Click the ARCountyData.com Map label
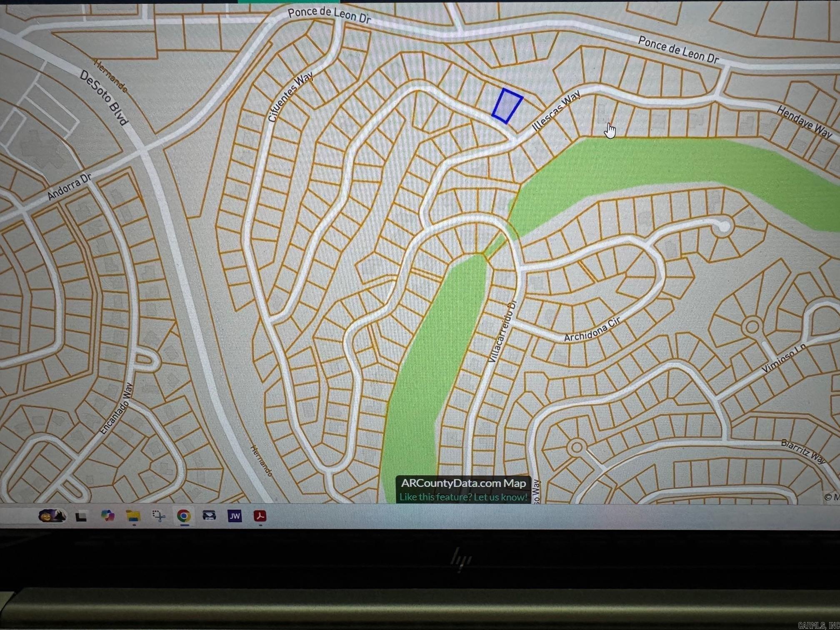The image size is (840, 630). [463, 483]
